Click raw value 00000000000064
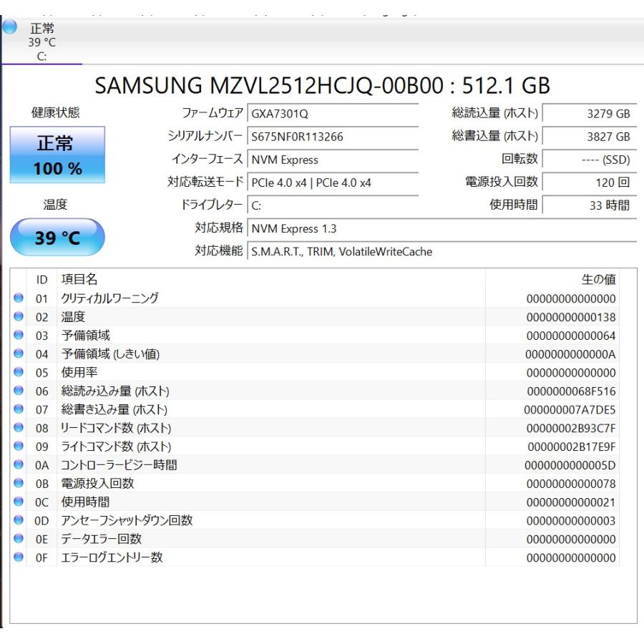The height and width of the screenshot is (644, 644). [571, 336]
